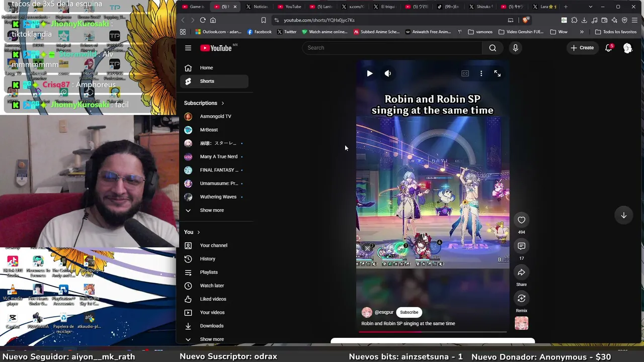Open browser downloads icon
Viewport: 644px width, 362px height.
point(584,20)
